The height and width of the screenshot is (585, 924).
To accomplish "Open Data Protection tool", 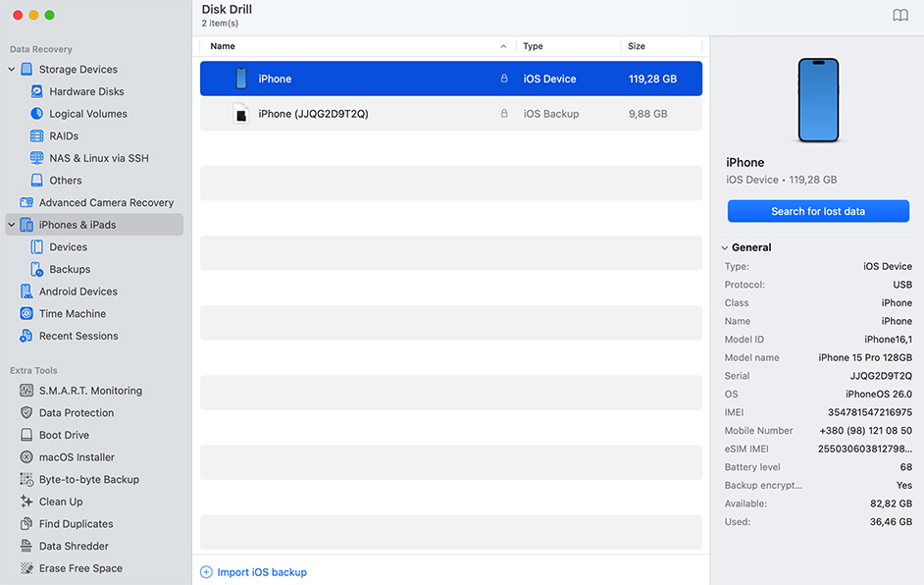I will (77, 413).
